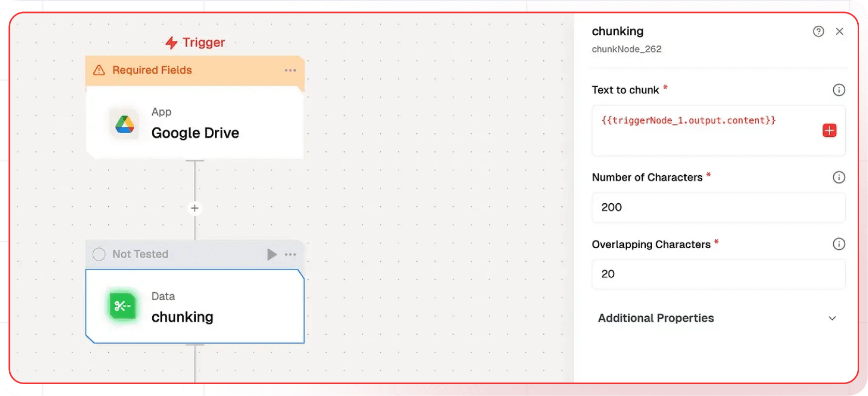Screen dimensions: 868x396
Task: Click the red plus variable insert button
Action: (830, 131)
